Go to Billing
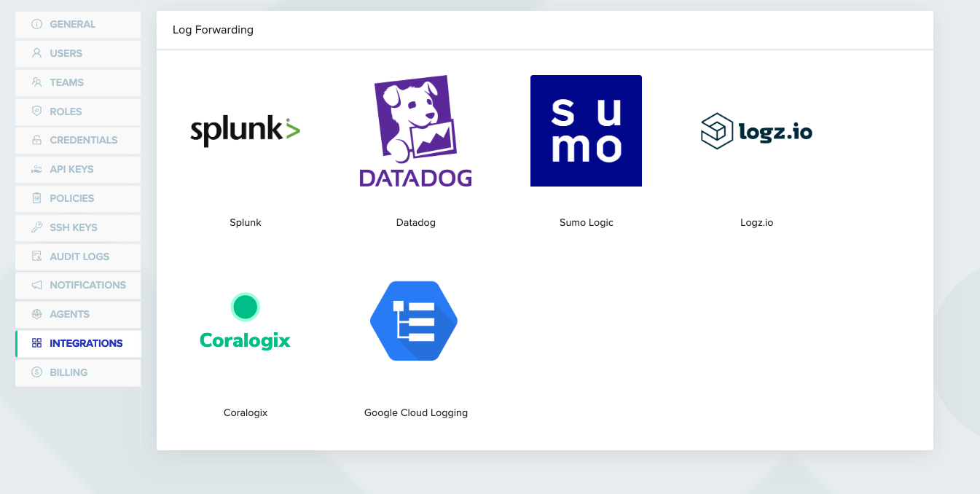Image resolution: width=980 pixels, height=494 pixels. click(x=78, y=372)
